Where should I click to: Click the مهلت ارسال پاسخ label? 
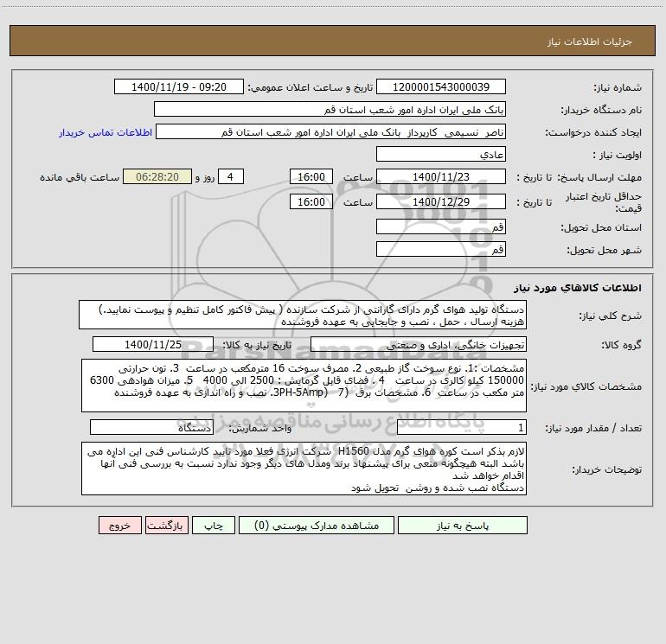599,177
